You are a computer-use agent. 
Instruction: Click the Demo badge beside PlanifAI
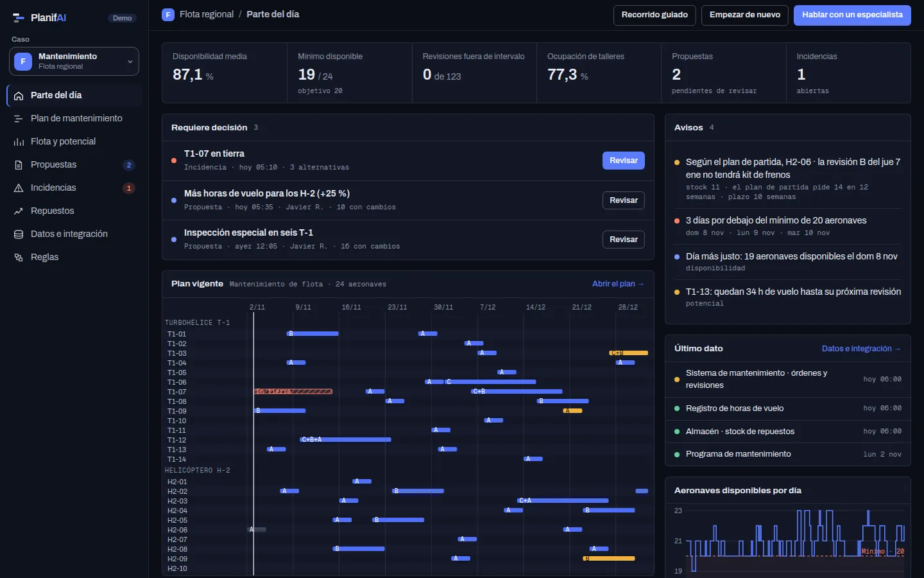click(x=122, y=18)
